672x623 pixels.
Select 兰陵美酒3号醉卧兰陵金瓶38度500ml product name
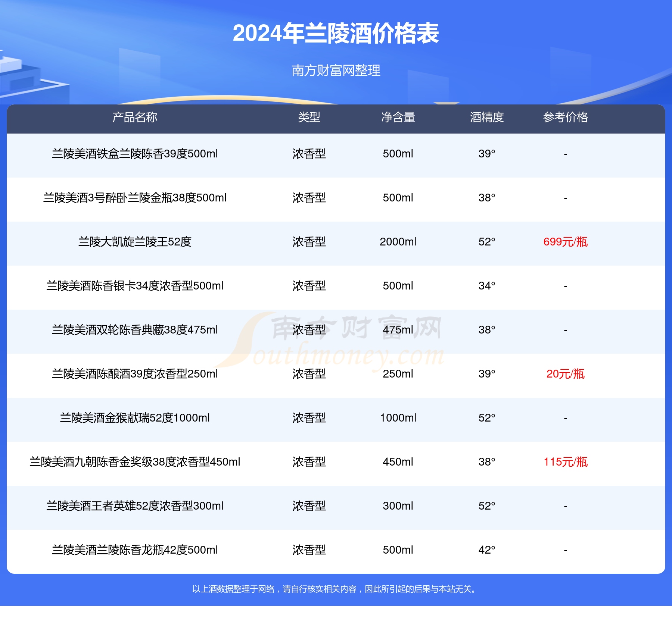pyautogui.click(x=135, y=198)
